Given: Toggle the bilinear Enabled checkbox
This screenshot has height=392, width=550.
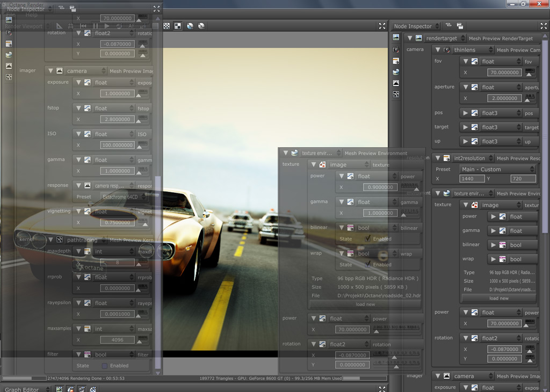Looking at the screenshot, I should point(368,239).
